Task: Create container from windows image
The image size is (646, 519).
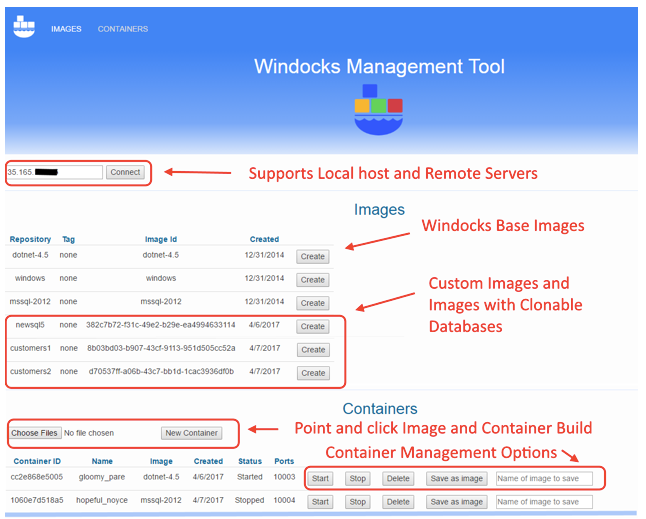Action: [313, 280]
